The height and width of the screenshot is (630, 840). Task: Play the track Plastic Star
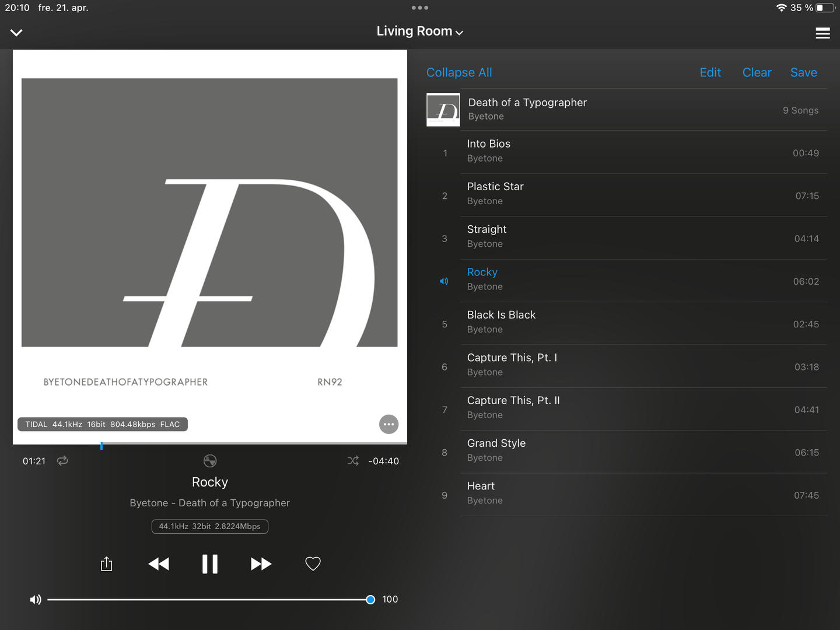click(x=626, y=195)
